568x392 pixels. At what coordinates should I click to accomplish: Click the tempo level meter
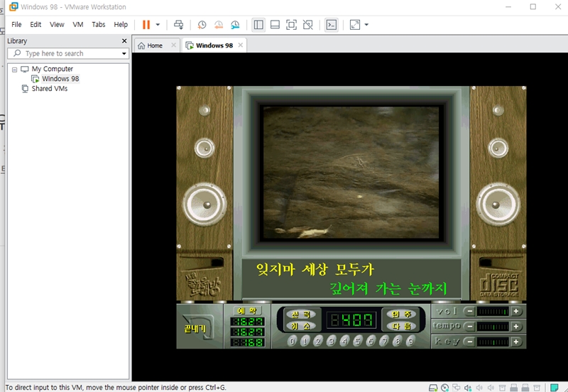tap(493, 327)
